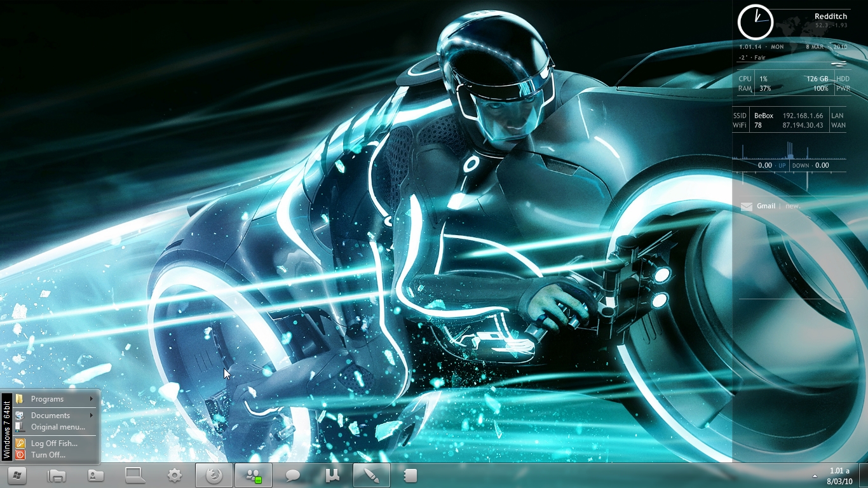Switch to Firefox in the taskbar
Image resolution: width=868 pixels, height=488 pixels.
pos(214,475)
